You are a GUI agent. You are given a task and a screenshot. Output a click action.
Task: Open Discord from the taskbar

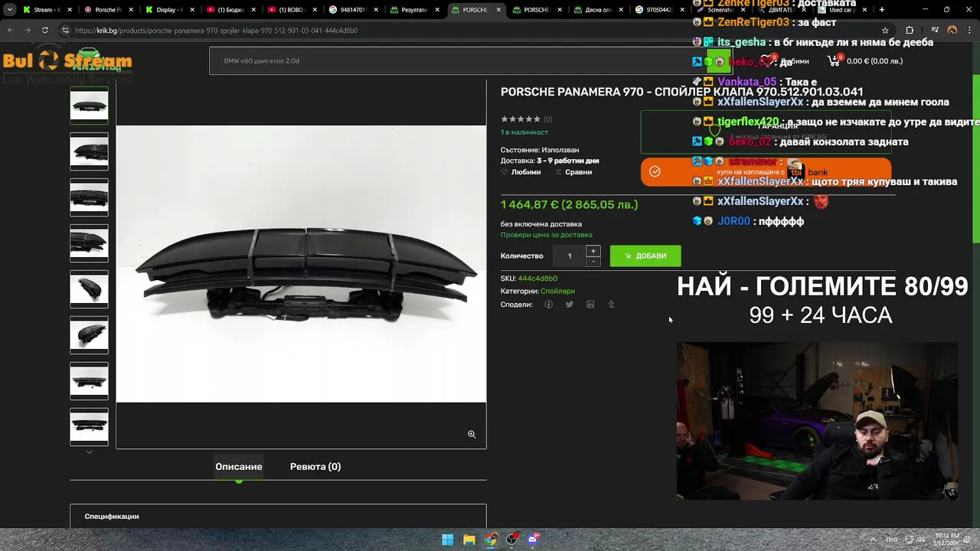tap(534, 540)
